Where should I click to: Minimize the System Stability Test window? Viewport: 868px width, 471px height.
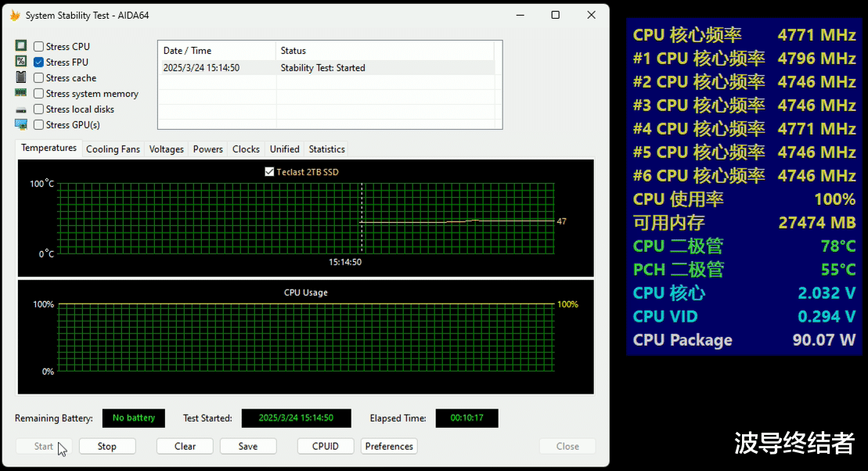520,15
